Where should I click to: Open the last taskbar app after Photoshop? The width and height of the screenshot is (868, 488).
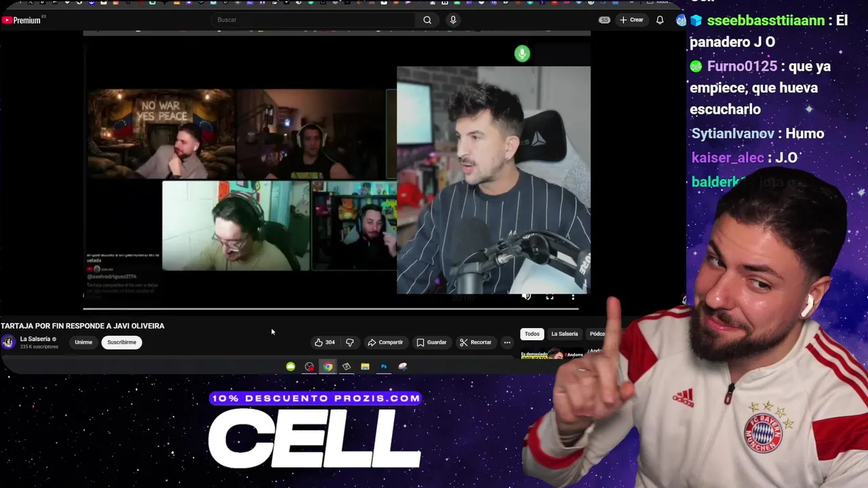click(x=403, y=367)
